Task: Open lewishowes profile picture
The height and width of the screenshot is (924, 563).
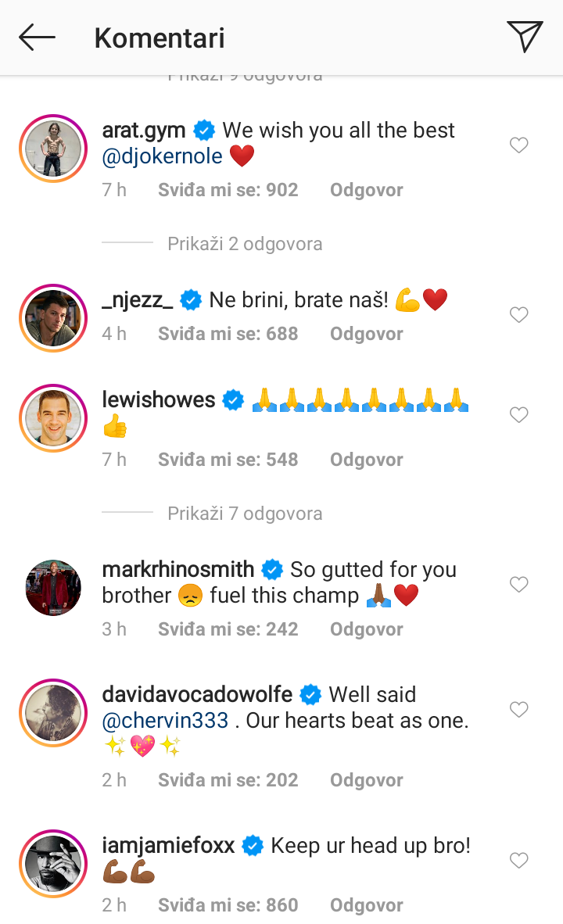Action: point(53,418)
